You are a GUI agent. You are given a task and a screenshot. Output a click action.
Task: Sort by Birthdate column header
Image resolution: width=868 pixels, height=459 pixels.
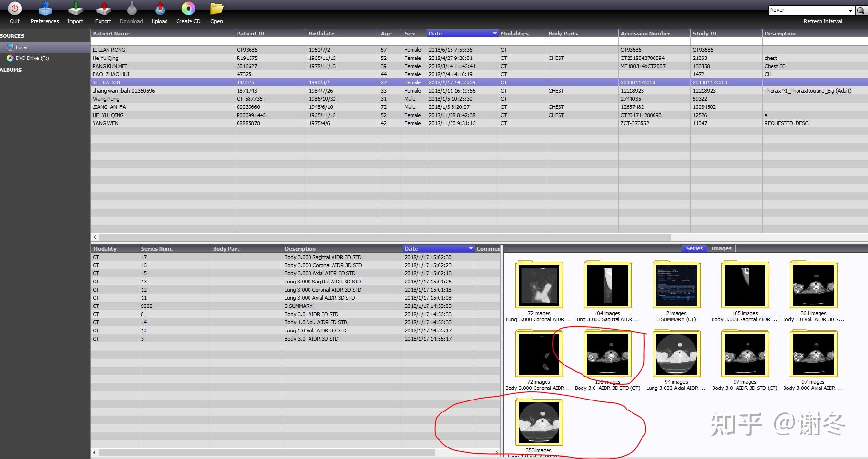343,34
